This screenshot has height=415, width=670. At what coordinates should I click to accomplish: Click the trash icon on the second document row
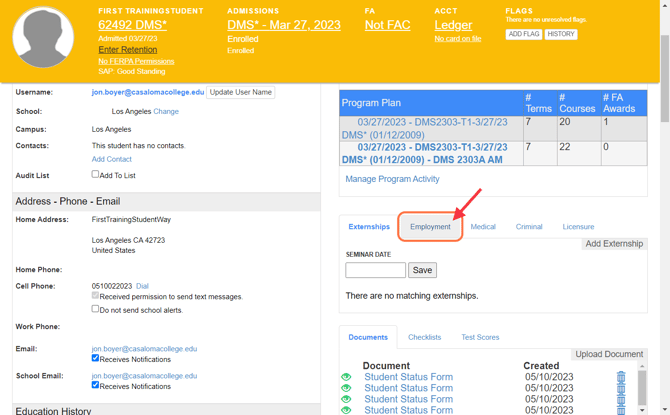(620, 389)
